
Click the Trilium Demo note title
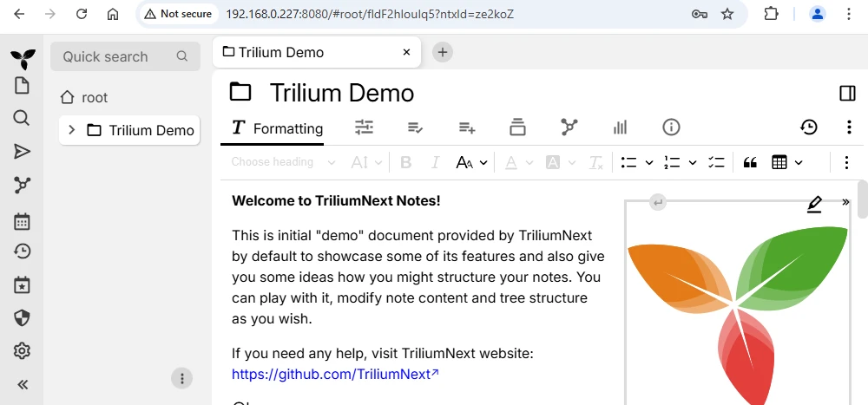[342, 94]
